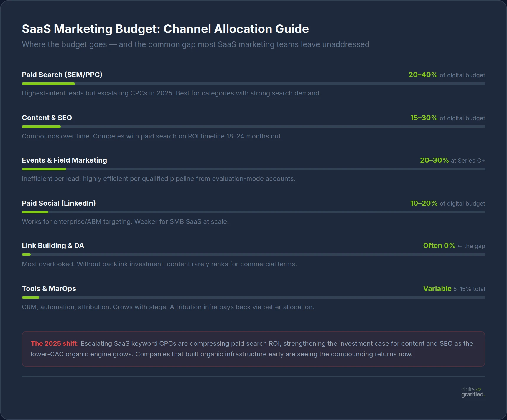Click the description 'Inefficient per lead'
Screen dimensions: 507x420
[159, 178]
